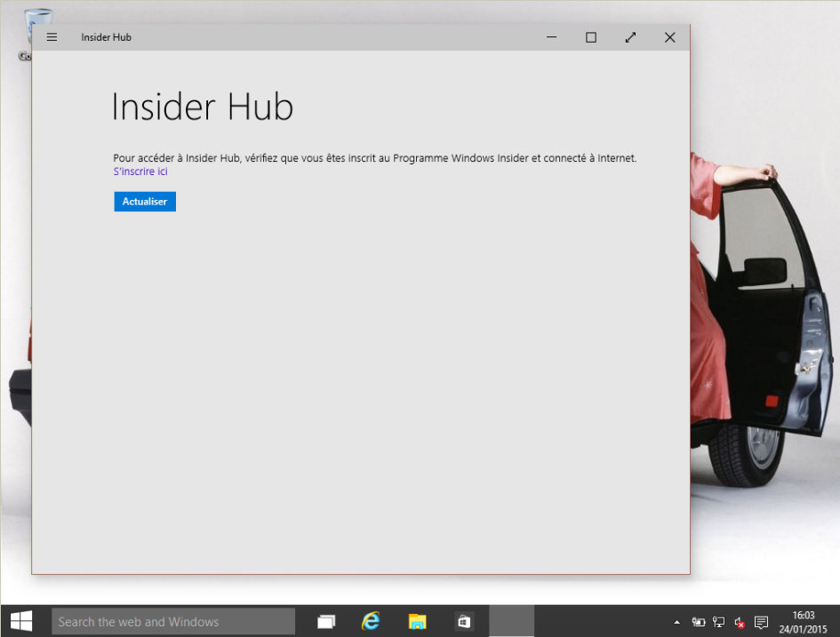Open the calendar via the taskbar clock
The width and height of the screenshot is (840, 637).
tap(804, 621)
